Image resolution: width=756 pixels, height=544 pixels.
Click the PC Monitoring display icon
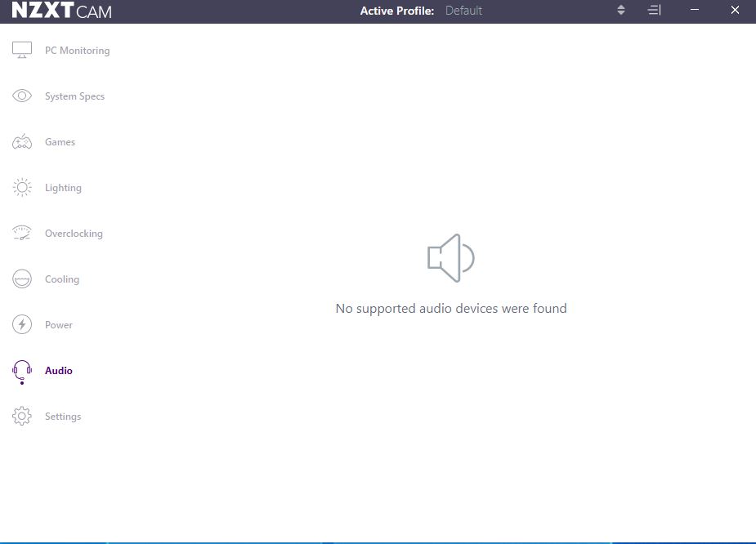(x=22, y=50)
